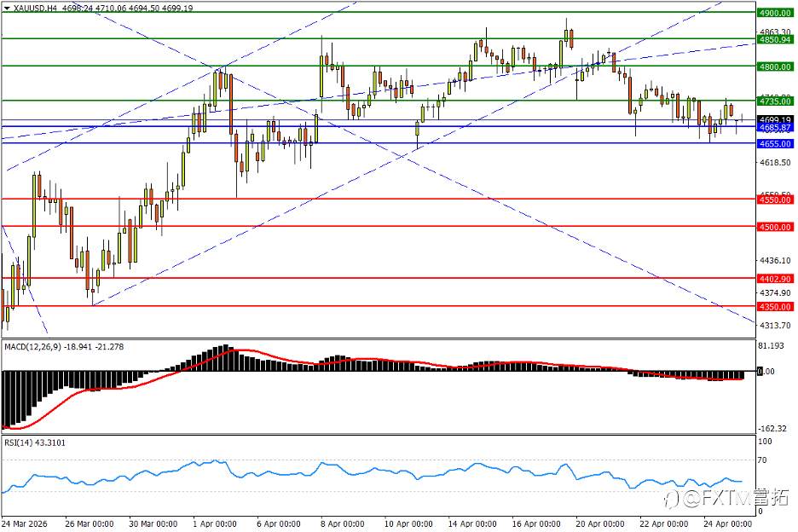Click the 26 Mar 00:00 time axis label
Image resolution: width=798 pixels, height=532 pixels.
coord(89,523)
